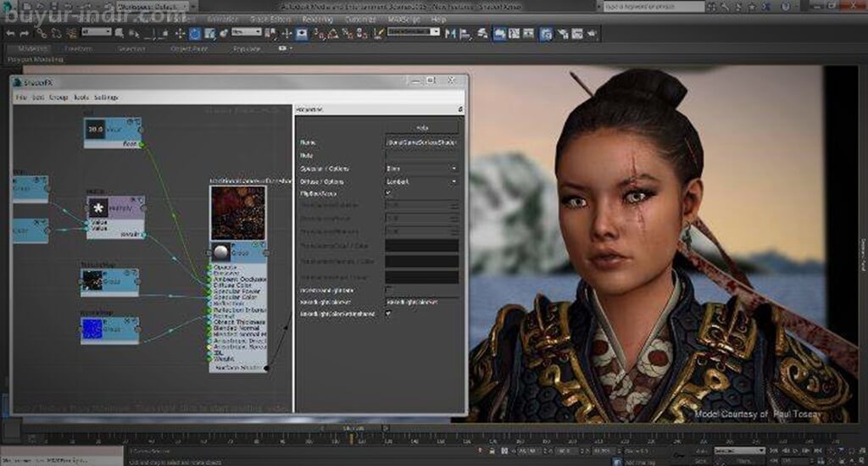Click the Align tool icon
This screenshot has height=466, width=868.
click(465, 34)
